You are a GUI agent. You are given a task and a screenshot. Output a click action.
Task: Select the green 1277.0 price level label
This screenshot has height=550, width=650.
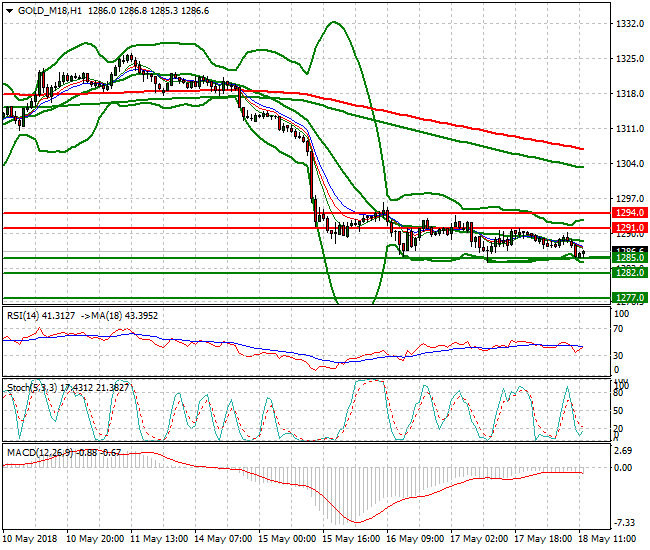click(x=630, y=298)
